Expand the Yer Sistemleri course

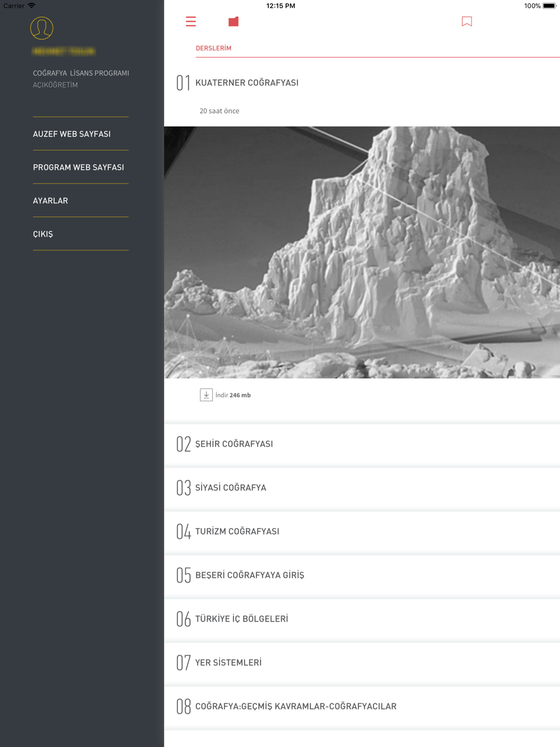[228, 662]
